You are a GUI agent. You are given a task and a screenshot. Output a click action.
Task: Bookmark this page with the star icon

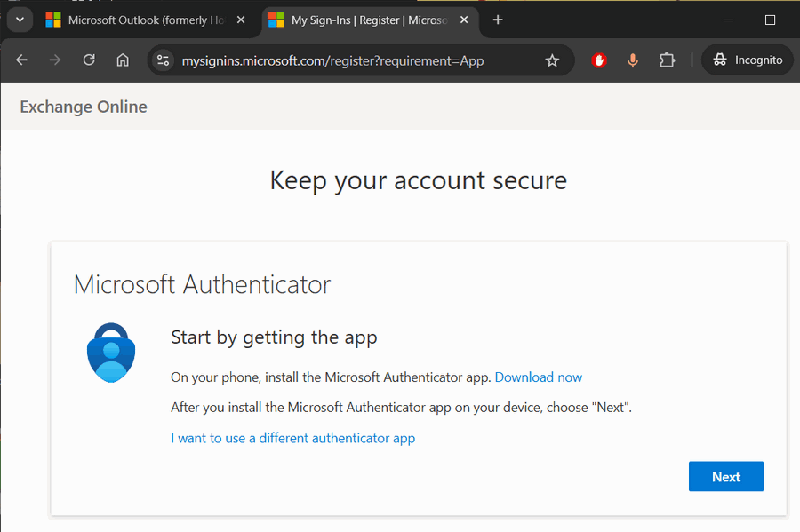click(552, 60)
